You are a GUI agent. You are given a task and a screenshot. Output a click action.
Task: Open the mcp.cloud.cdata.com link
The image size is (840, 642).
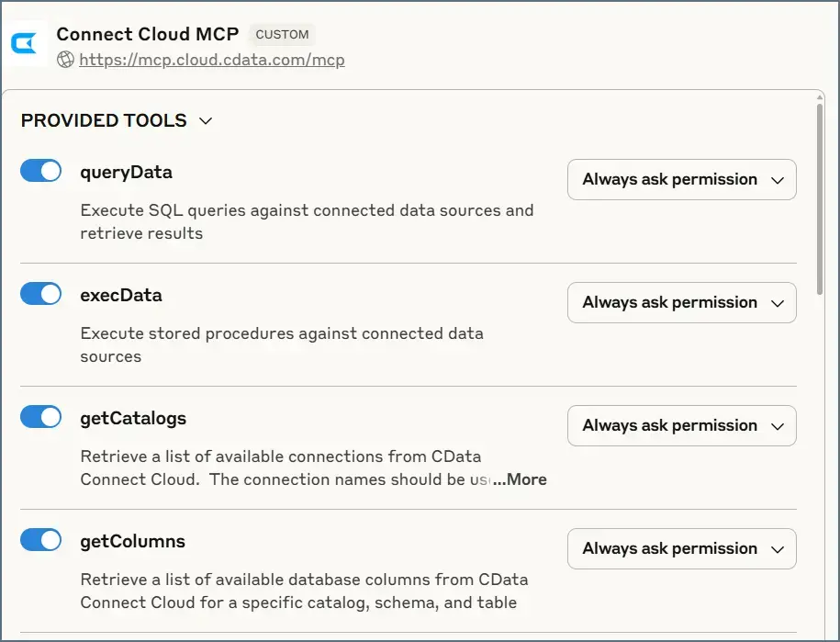[x=211, y=60]
